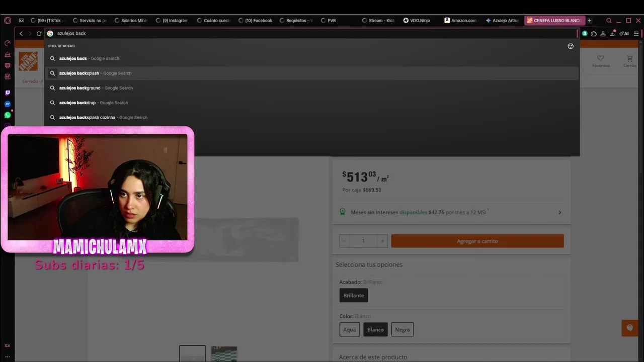644x362 pixels.
Task: Click Agregar a carrito button
Action: 477,241
